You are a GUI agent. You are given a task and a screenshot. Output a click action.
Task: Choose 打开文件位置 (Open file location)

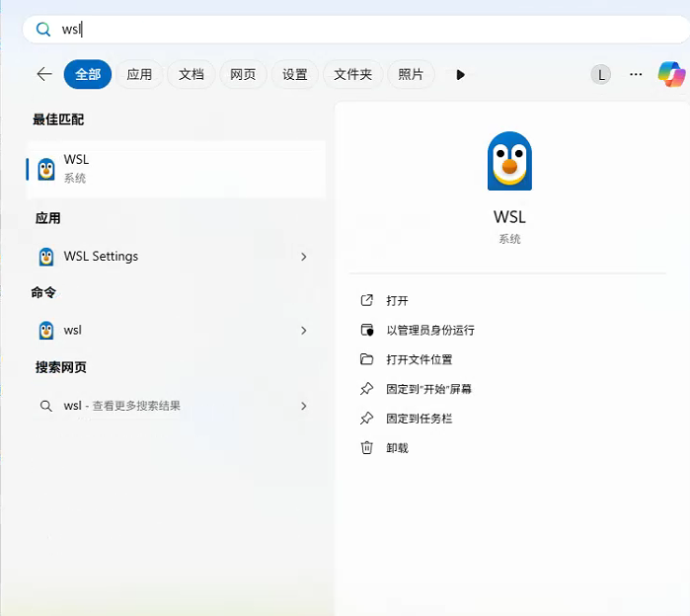click(419, 359)
